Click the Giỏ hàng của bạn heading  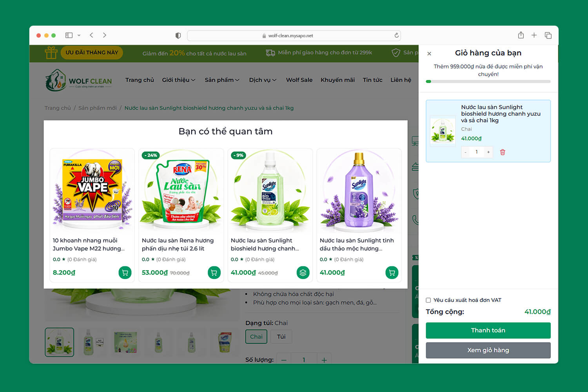(488, 53)
